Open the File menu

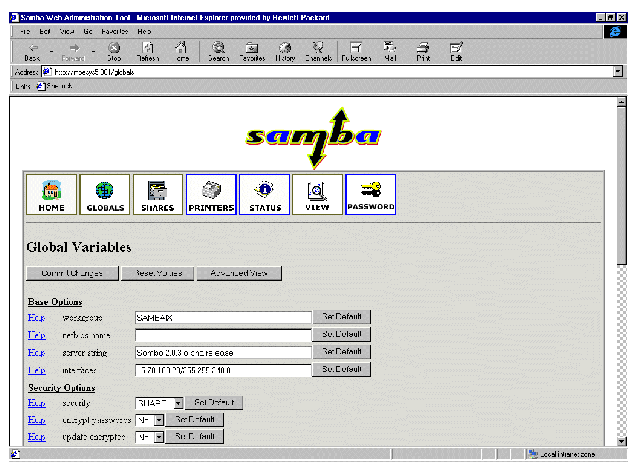point(25,31)
